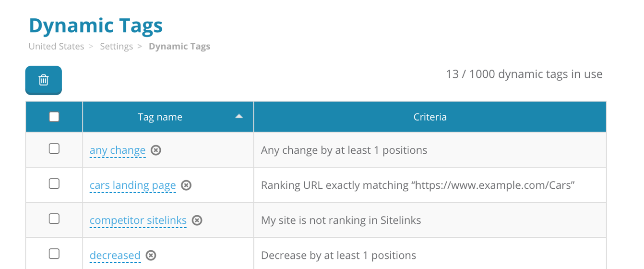Open the 'any change' tag link
The image size is (644, 269).
(118, 150)
